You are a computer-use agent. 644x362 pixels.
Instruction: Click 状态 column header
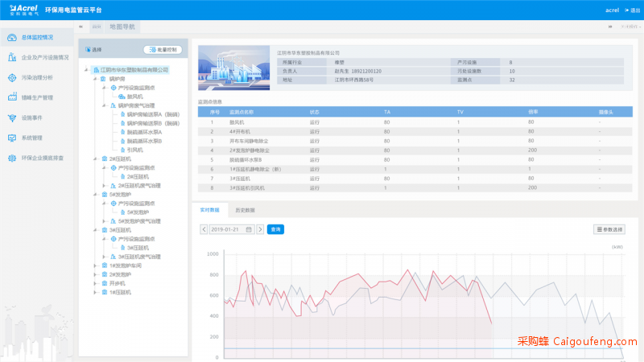(x=315, y=112)
